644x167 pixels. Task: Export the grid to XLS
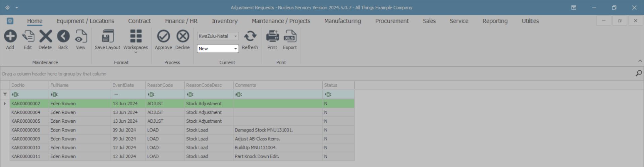click(x=290, y=36)
